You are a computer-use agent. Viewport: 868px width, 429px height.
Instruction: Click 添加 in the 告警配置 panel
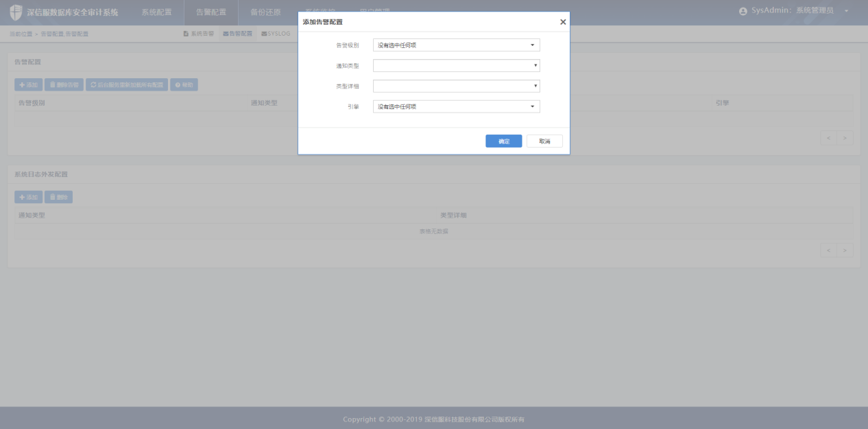pos(28,85)
